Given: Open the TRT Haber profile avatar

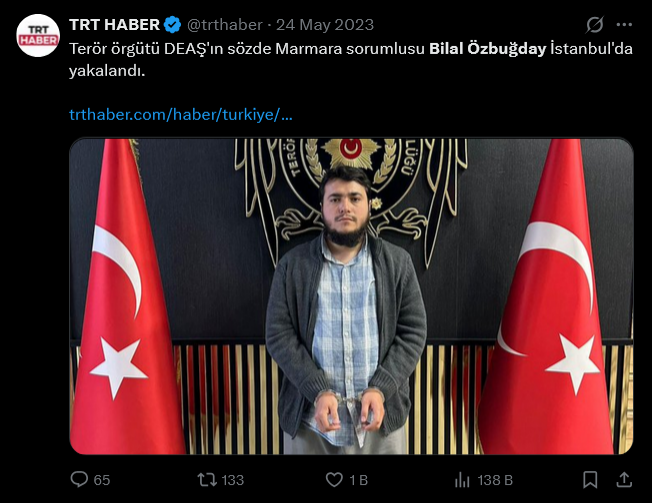Looking at the screenshot, I should pos(38,35).
